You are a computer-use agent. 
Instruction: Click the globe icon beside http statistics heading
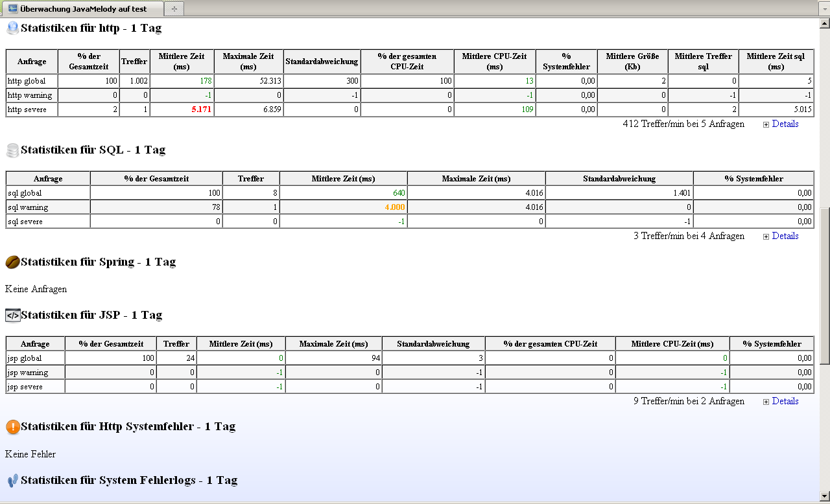point(12,28)
